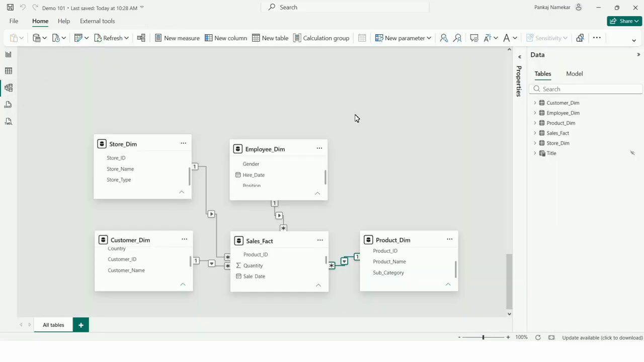Click the Undo arrow in the title bar
The image size is (644, 362).
(23, 8)
